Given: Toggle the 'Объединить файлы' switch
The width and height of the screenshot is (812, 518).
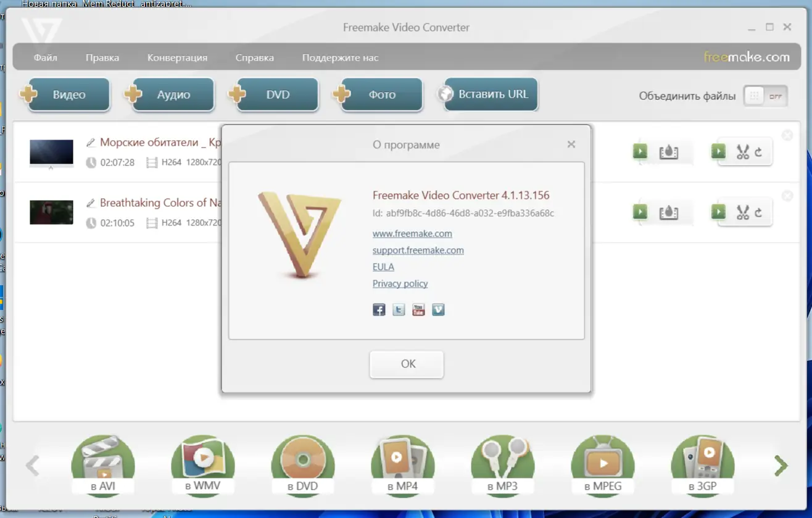Looking at the screenshot, I should click(x=766, y=96).
